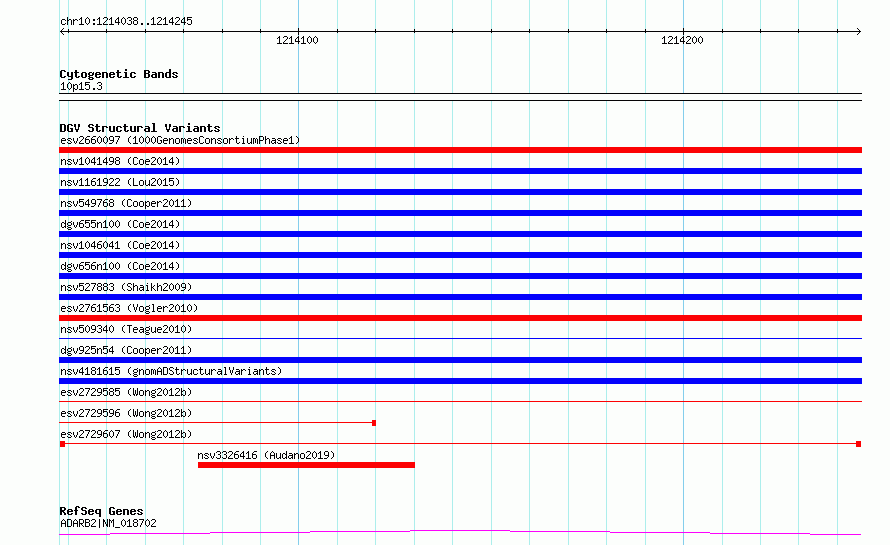Select blue bar under nsv527883 (Shaikh2009)
This screenshot has width=890, height=545.
460,297
